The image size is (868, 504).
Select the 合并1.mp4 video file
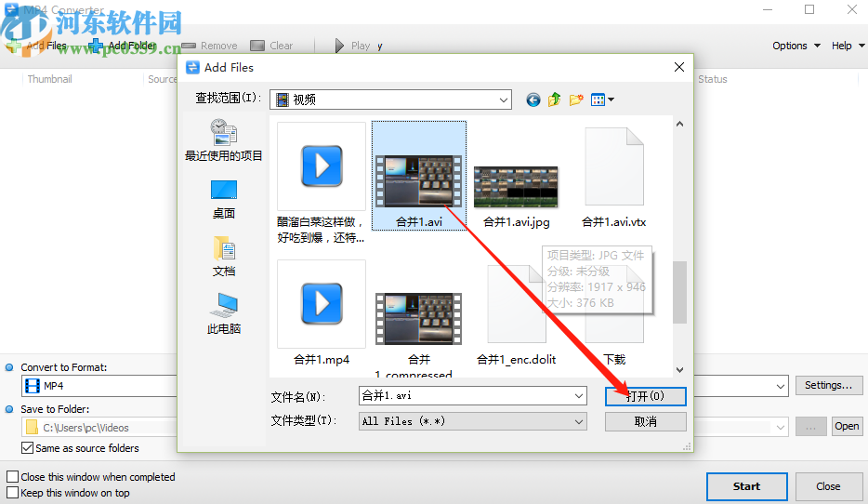321,313
